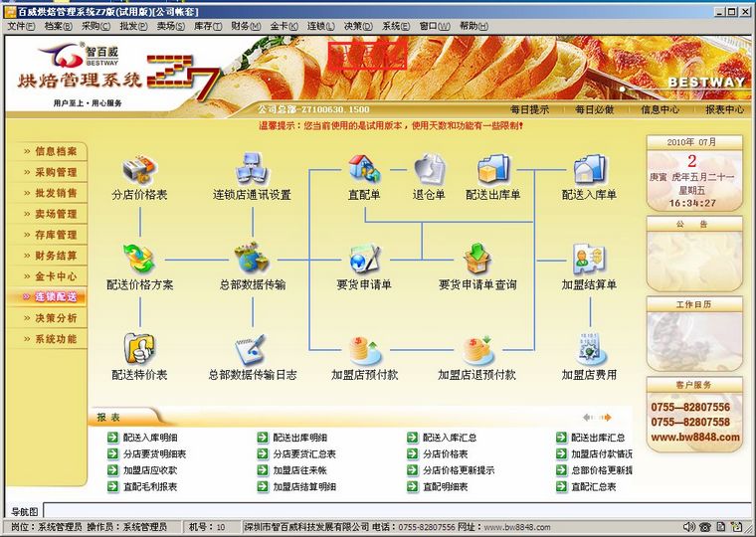This screenshot has width=756, height=537.
Task: Click green arrow beside 加盟店往来帐
Action: coord(263,470)
